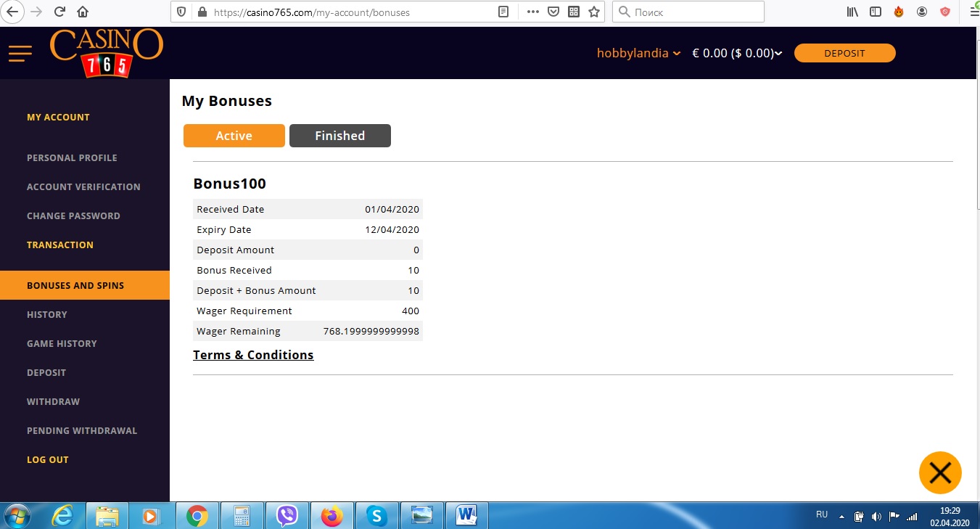The height and width of the screenshot is (529, 980).
Task: Open the taskbar clock and date
Action: coord(950,516)
